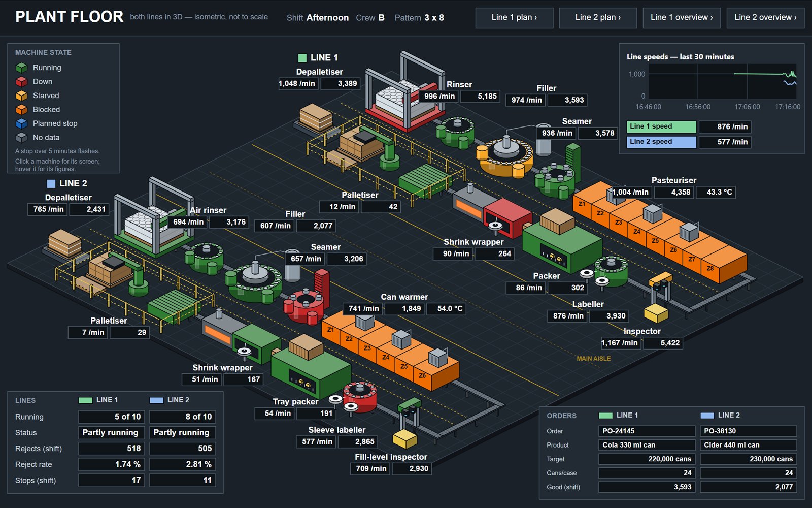
Task: Click Line 1 Depalletiser speed 1,048 /min
Action: pyautogui.click(x=298, y=83)
